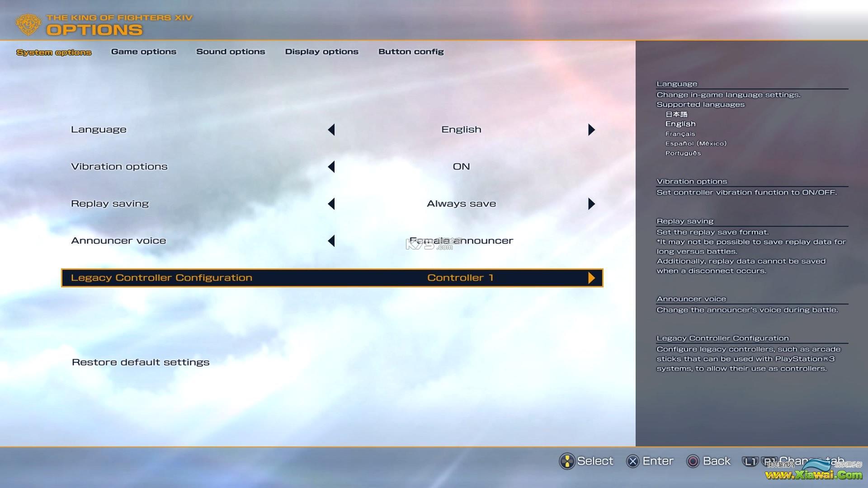Click the Cross button Enter icon
The height and width of the screenshot is (488, 868).
coord(632,461)
